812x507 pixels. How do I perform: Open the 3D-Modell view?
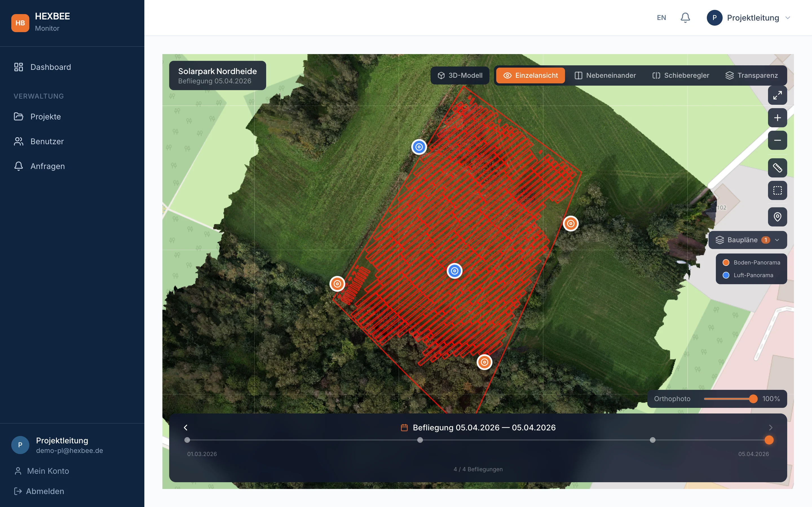[460, 75]
